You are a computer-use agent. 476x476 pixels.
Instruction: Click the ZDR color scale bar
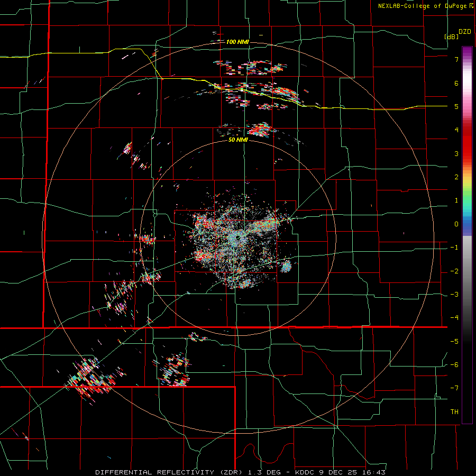(x=467, y=235)
